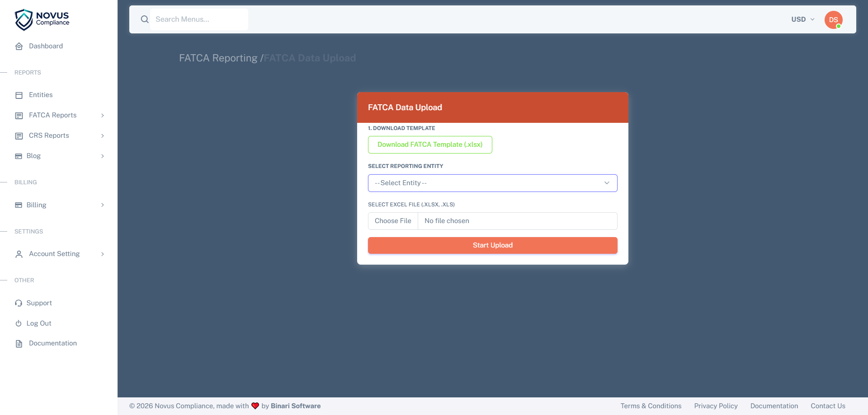This screenshot has height=415, width=868.
Task: Open CRS Reports menu item
Action: [49, 135]
